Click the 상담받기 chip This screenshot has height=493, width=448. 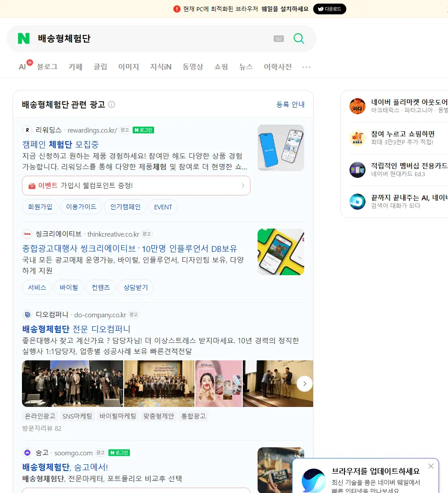[135, 287]
